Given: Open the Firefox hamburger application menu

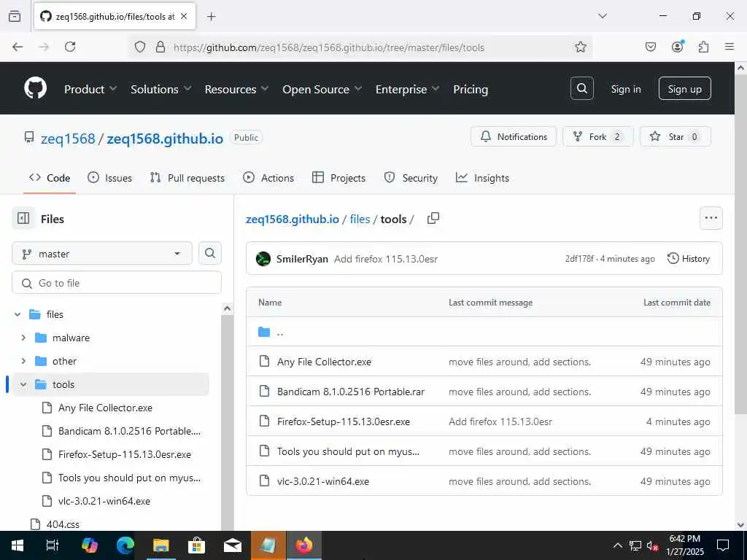Looking at the screenshot, I should tap(729, 47).
